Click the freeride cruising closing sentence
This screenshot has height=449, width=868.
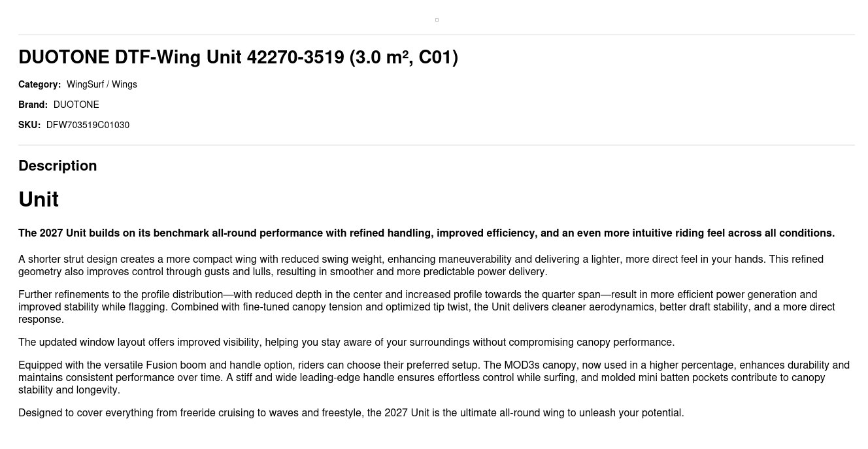point(351,413)
